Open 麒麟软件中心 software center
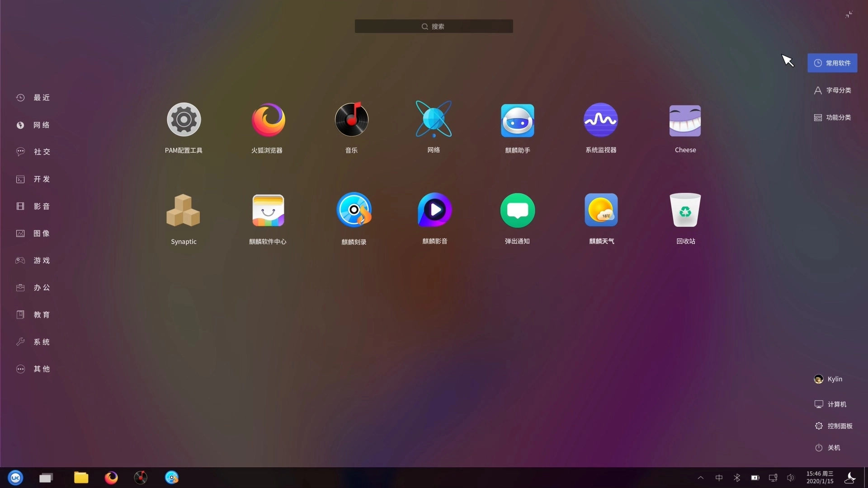This screenshot has height=488, width=868. coord(268,211)
